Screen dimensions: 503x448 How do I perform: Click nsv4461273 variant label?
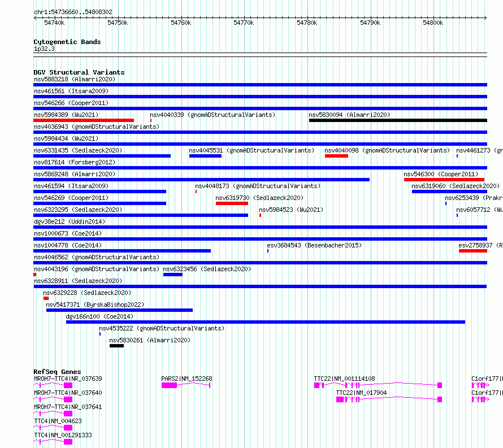480,150
